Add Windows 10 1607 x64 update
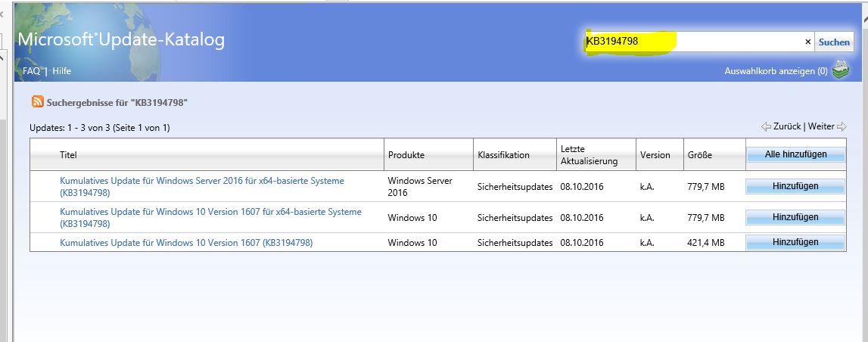The image size is (868, 342). pos(795,217)
